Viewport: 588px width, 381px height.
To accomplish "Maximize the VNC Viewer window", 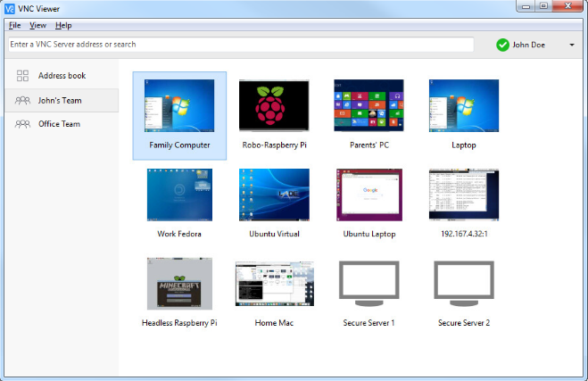I will pos(543,6).
